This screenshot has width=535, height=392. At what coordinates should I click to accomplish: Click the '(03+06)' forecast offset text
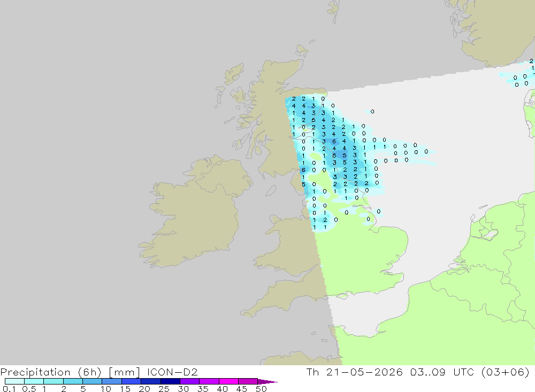pos(506,372)
